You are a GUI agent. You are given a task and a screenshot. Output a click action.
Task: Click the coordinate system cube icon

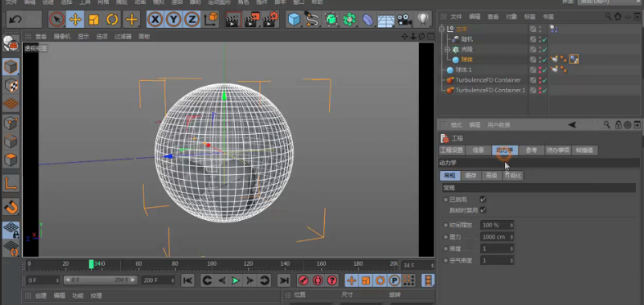tap(210, 20)
